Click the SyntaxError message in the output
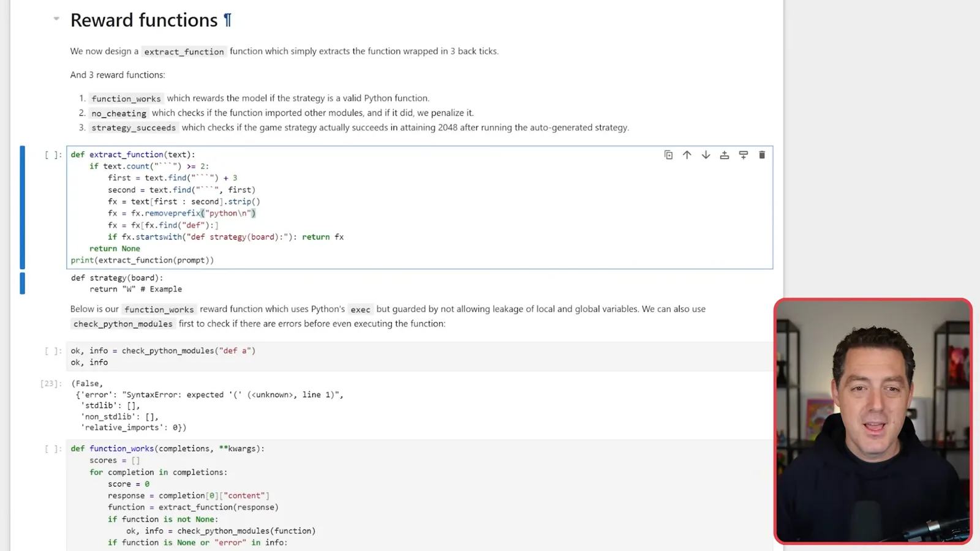980x551 pixels. tap(233, 395)
